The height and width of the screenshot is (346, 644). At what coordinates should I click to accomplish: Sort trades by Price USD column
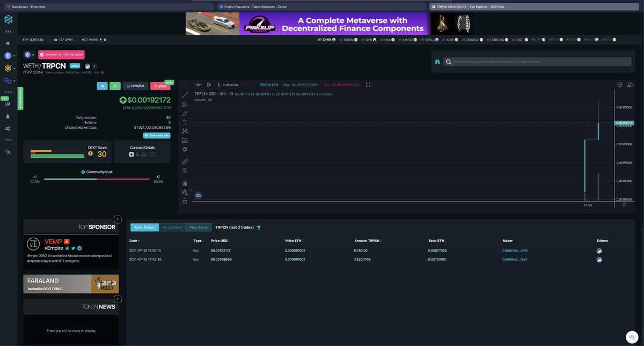point(221,241)
